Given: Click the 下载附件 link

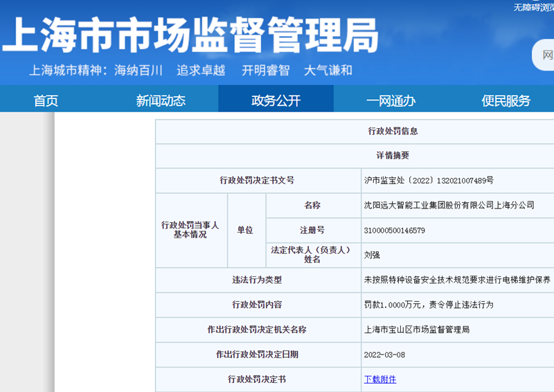Looking at the screenshot, I should click(380, 380).
